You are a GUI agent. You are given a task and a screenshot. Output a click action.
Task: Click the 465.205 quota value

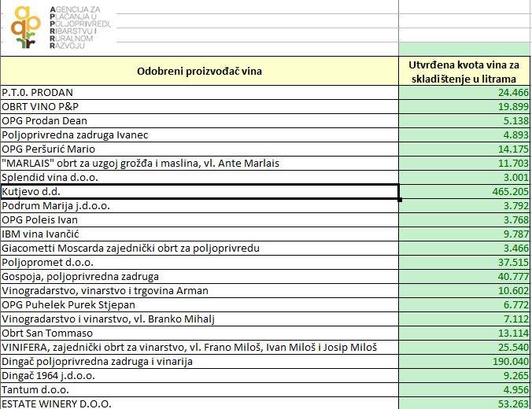coord(464,192)
